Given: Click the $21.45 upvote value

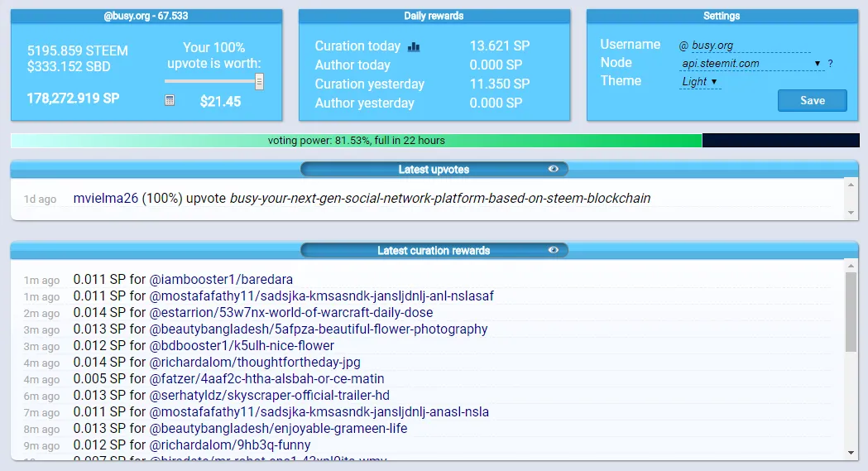Looking at the screenshot, I should click(x=220, y=101).
